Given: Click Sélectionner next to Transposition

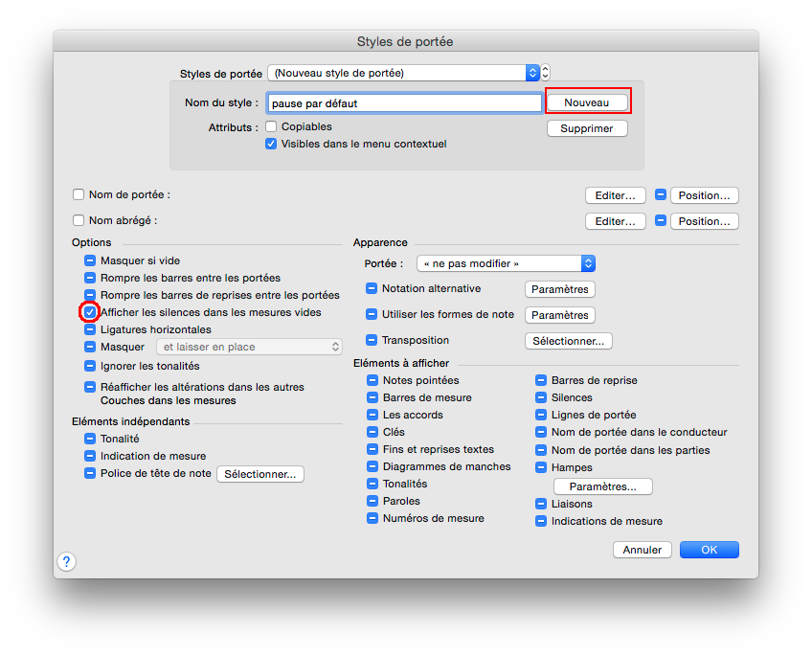Looking at the screenshot, I should (x=568, y=341).
